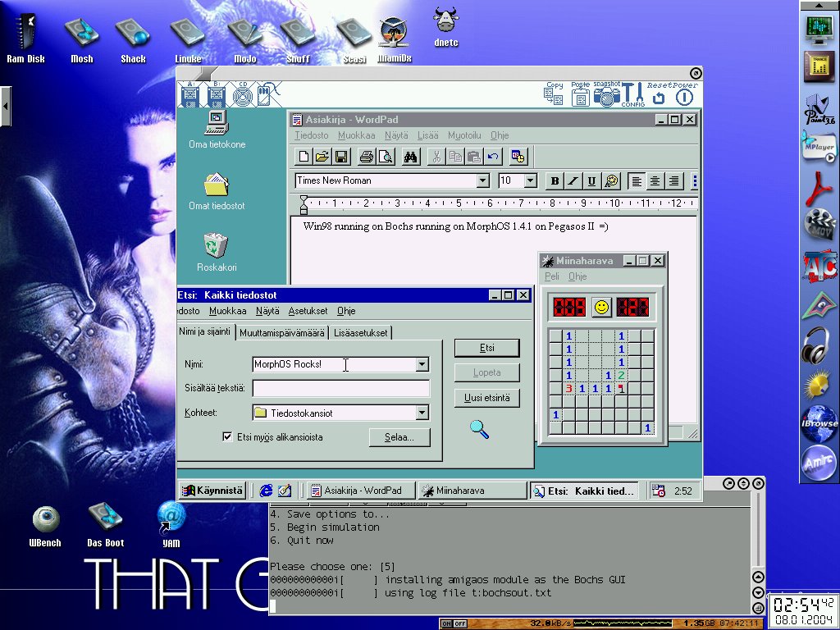
Task: Click the Selaa... browse button
Action: tap(400, 437)
